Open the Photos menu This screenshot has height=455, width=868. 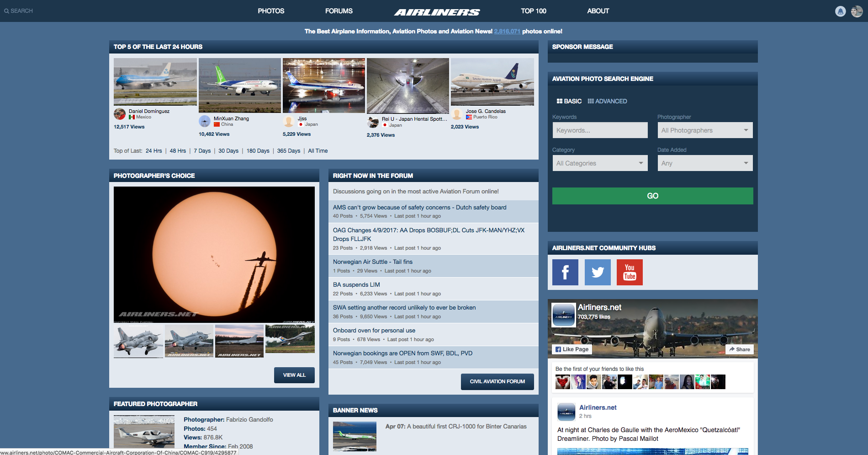pos(271,11)
